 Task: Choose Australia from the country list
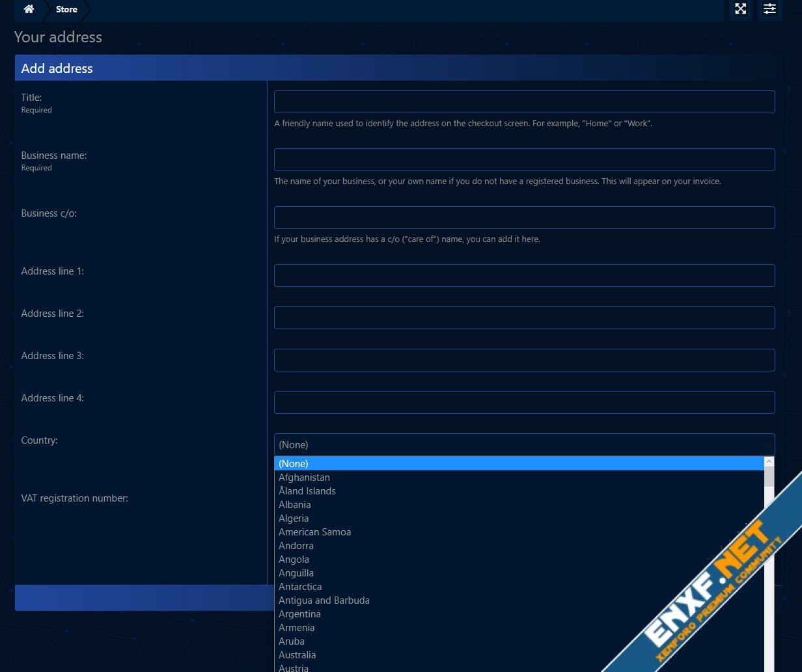coord(297,655)
